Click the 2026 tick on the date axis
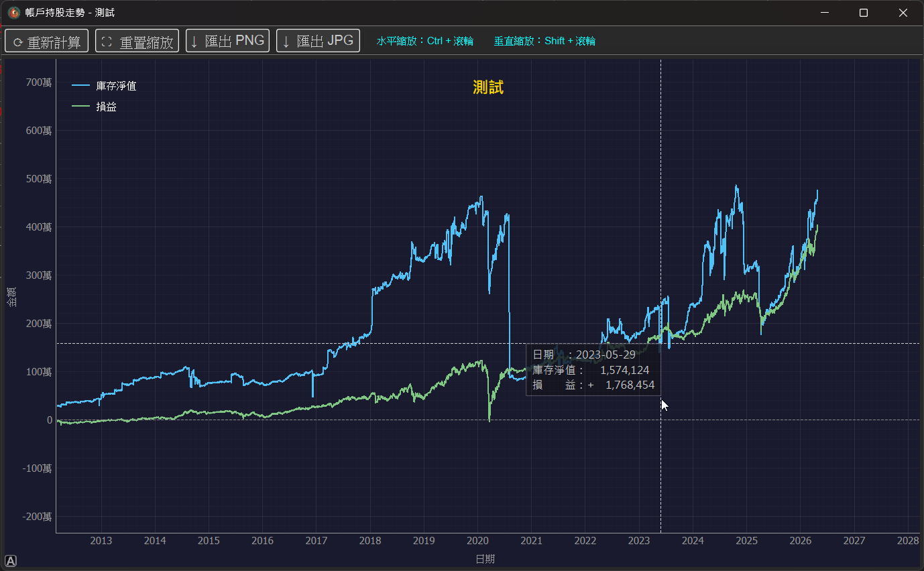The height and width of the screenshot is (571, 924). point(800,541)
